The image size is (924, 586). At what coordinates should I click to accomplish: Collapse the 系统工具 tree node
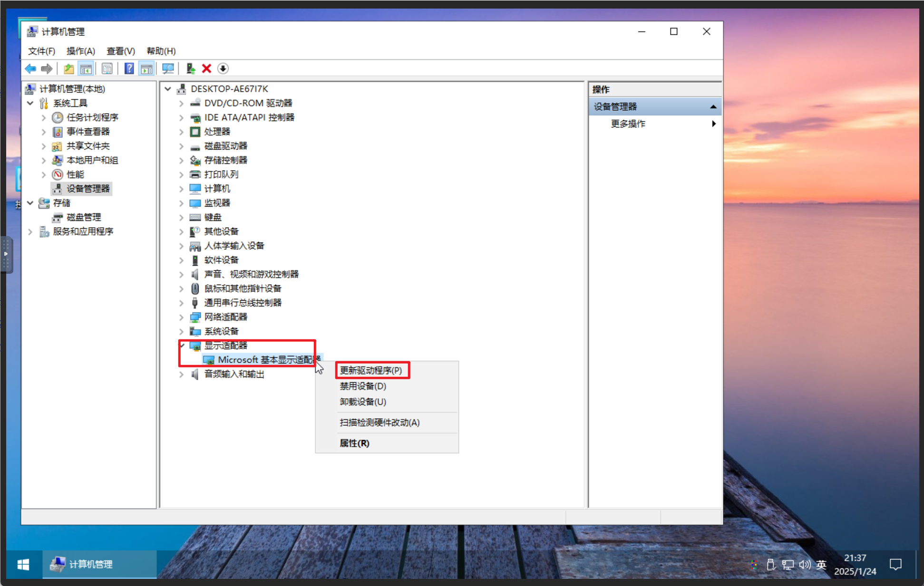pos(30,103)
